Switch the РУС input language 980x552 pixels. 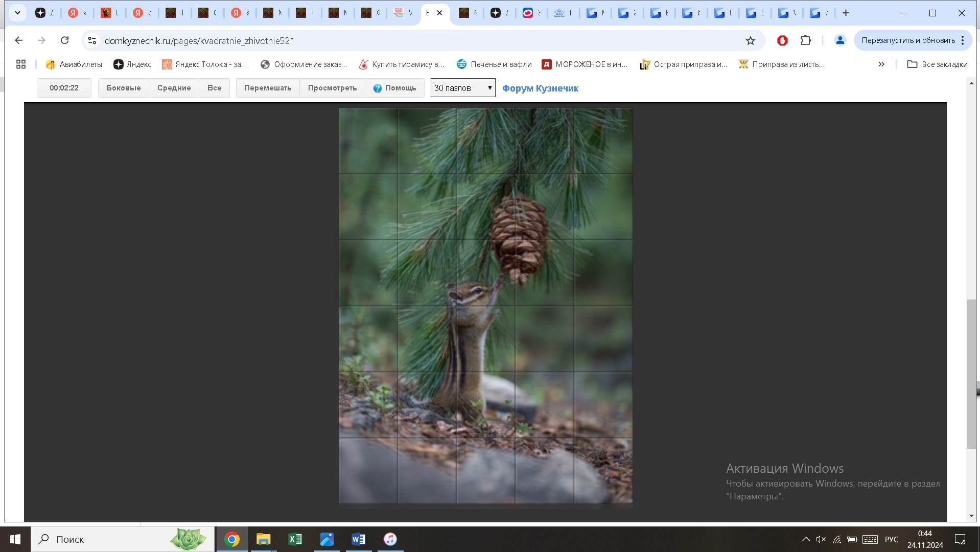(892, 539)
